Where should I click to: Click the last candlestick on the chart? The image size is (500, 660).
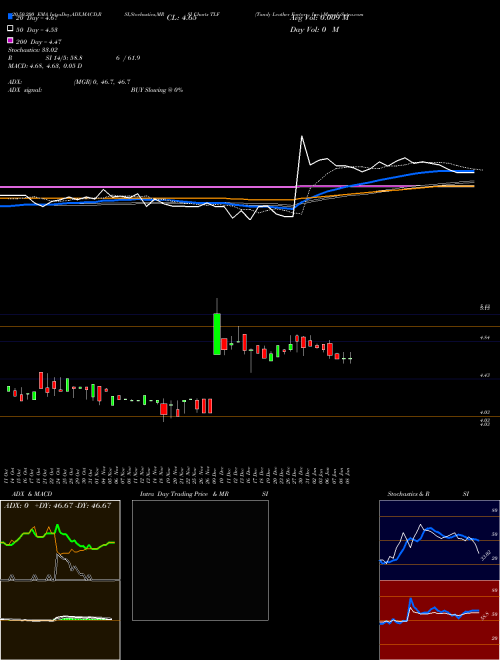coord(350,358)
